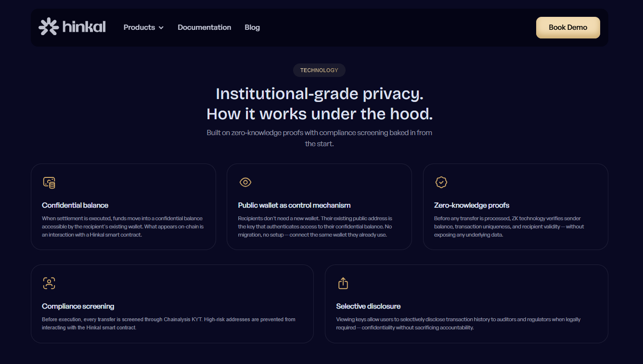
Task: Click the paragraph mentioning Chainalysis KYT
Action: [168, 323]
